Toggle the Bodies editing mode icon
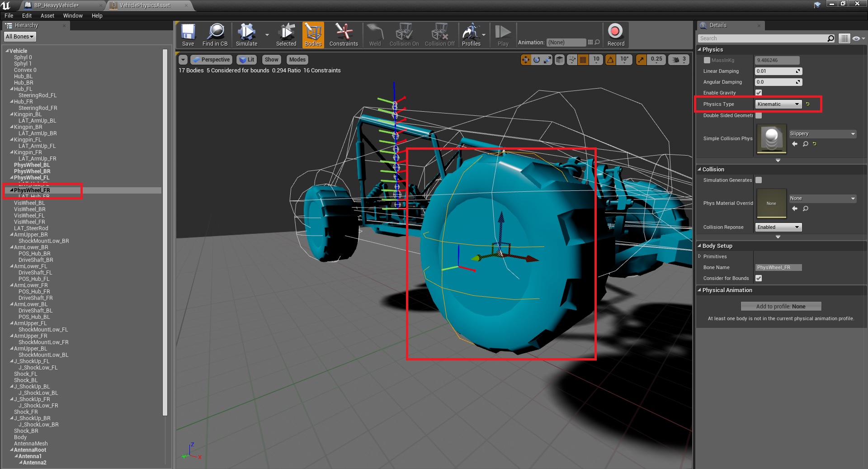868x469 pixels. point(313,34)
